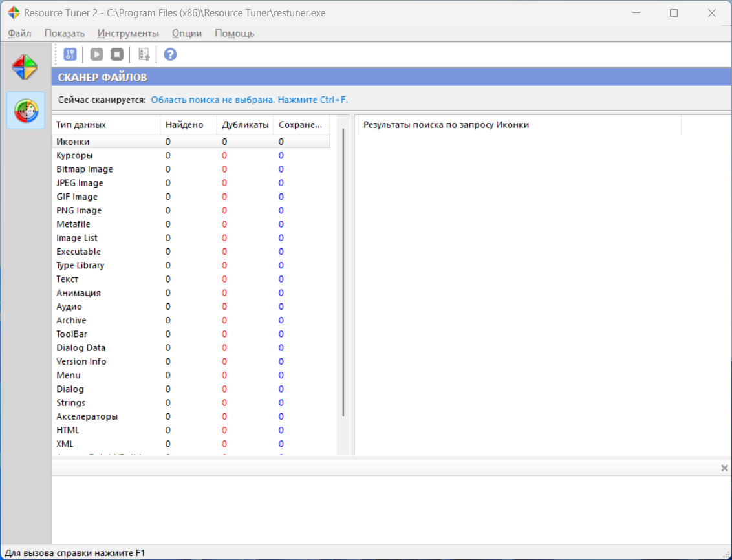Click the app icon in title bar
Image resolution: width=732 pixels, height=560 pixels.
pyautogui.click(x=14, y=12)
